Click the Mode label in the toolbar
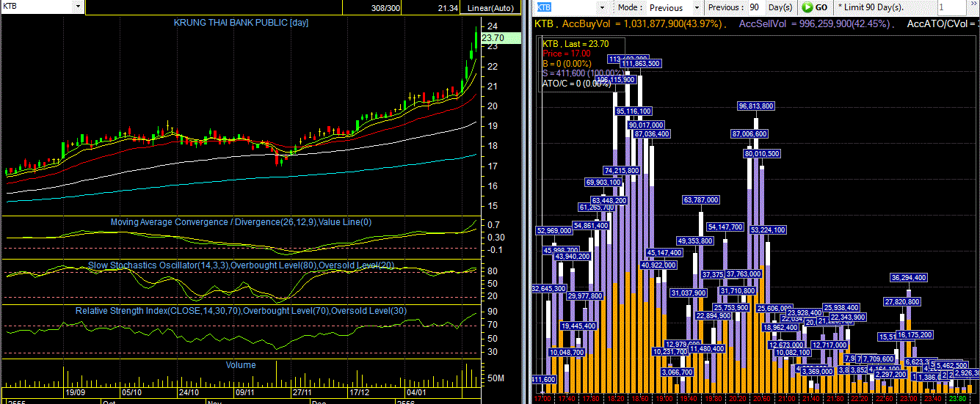The image size is (980, 404). [x=629, y=7]
